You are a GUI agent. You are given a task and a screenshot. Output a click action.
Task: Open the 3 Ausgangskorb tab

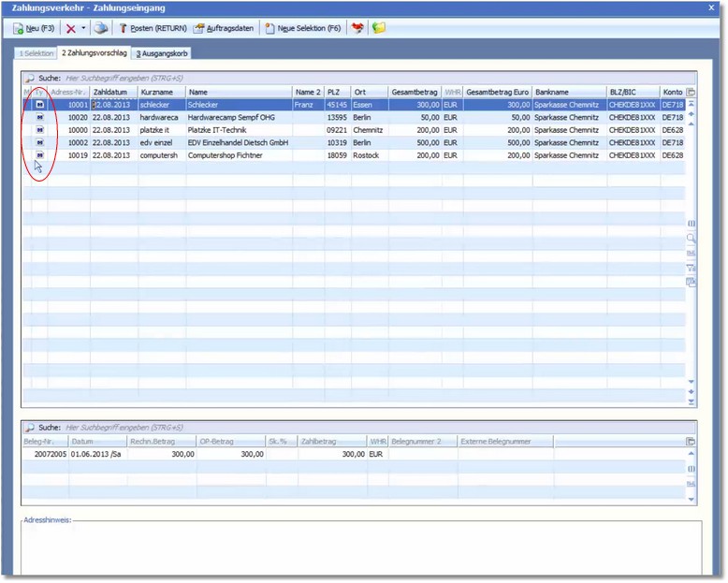click(x=162, y=53)
